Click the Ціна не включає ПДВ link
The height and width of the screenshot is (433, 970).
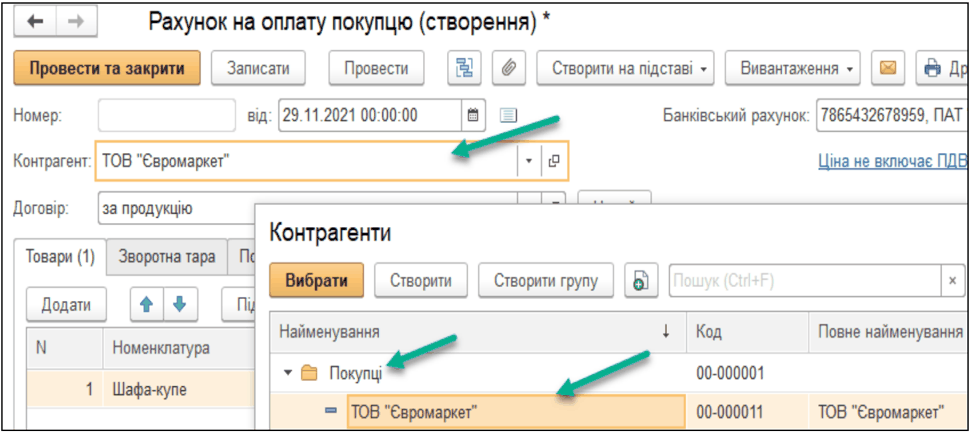tap(892, 161)
